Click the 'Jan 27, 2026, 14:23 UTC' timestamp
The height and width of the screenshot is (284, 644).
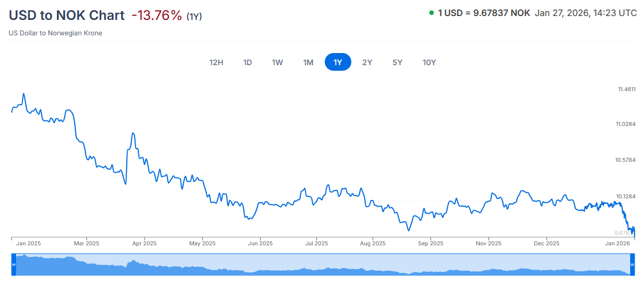tap(586, 13)
